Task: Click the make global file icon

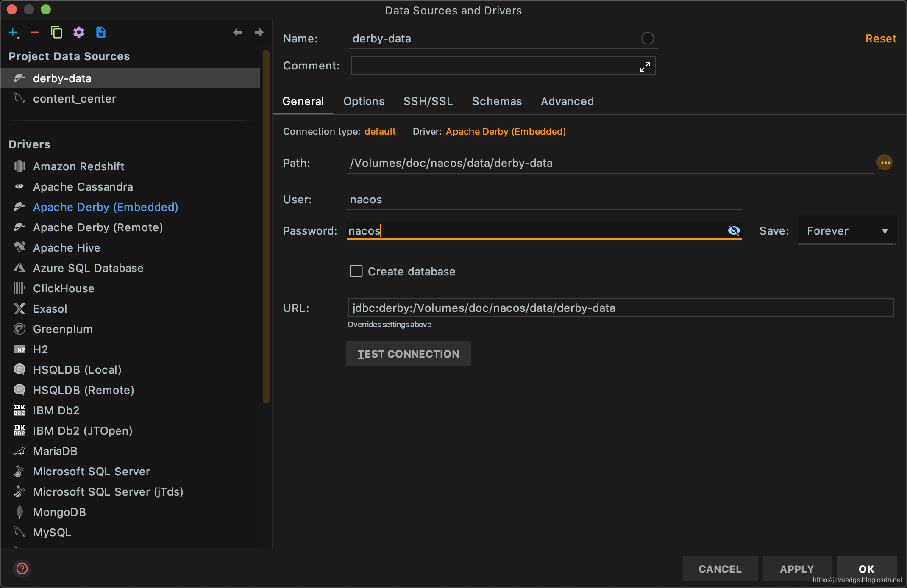Action: pos(101,33)
